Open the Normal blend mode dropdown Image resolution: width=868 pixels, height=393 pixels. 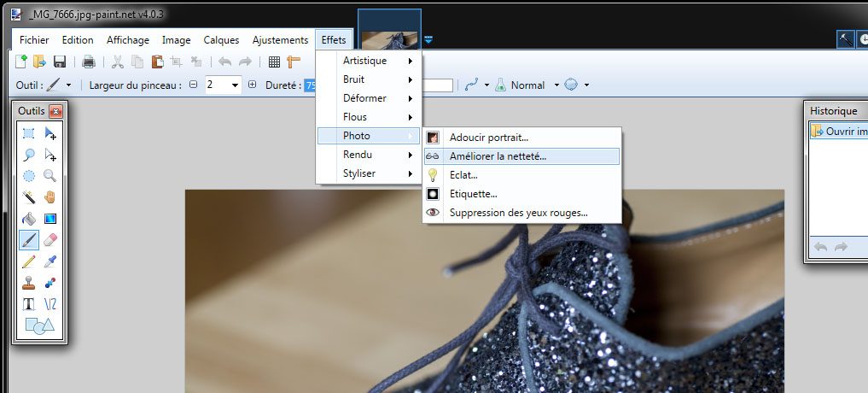[x=556, y=85]
